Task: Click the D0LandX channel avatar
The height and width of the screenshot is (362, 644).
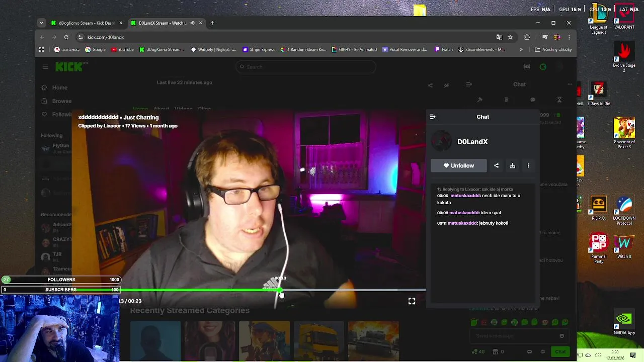Action: [442, 142]
